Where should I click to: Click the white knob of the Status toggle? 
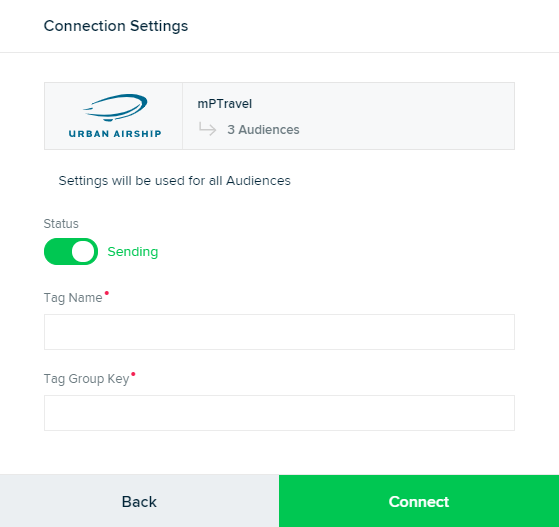coord(83,251)
